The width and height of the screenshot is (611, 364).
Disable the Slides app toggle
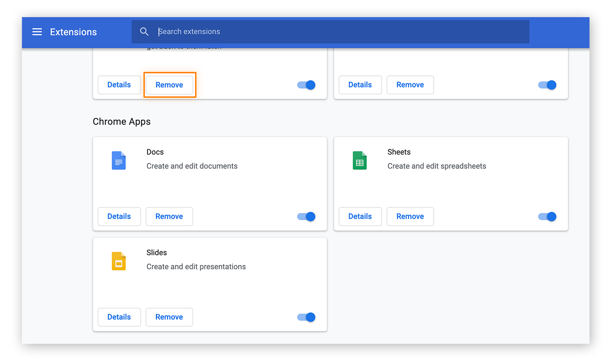click(306, 317)
